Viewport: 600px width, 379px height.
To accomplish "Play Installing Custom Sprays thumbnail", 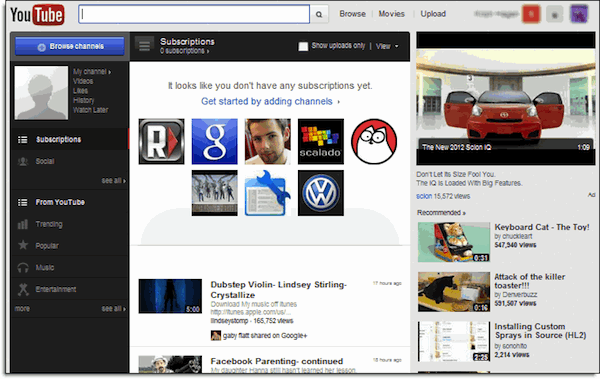I will point(454,341).
